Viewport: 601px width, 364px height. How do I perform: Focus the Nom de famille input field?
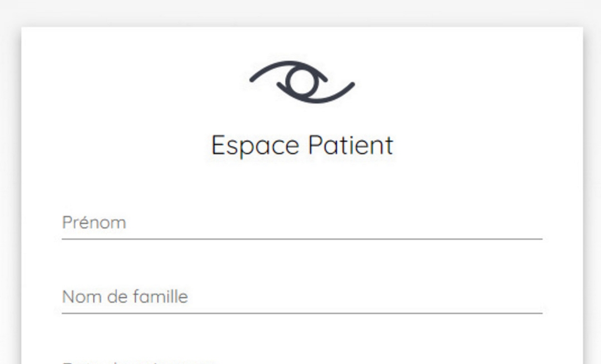click(x=302, y=297)
